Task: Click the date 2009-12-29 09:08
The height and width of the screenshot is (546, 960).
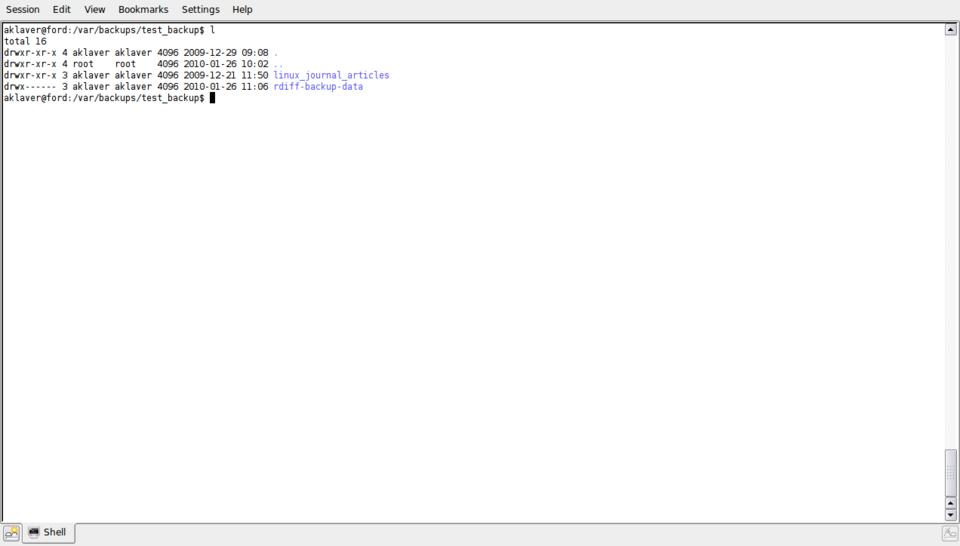Action: tap(226, 53)
